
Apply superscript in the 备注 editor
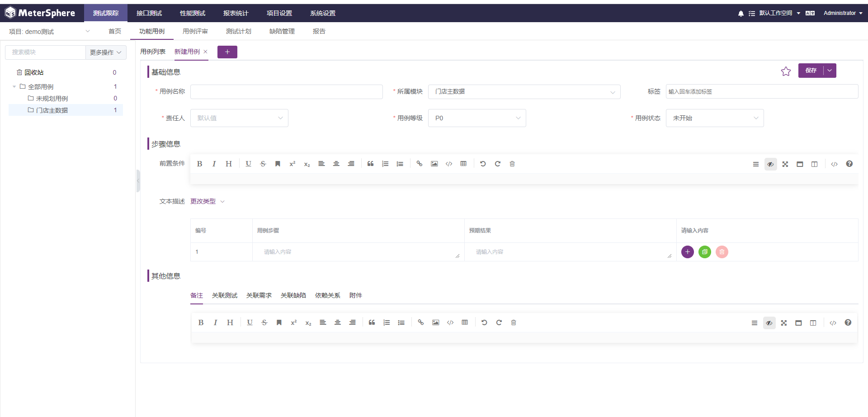tap(294, 322)
